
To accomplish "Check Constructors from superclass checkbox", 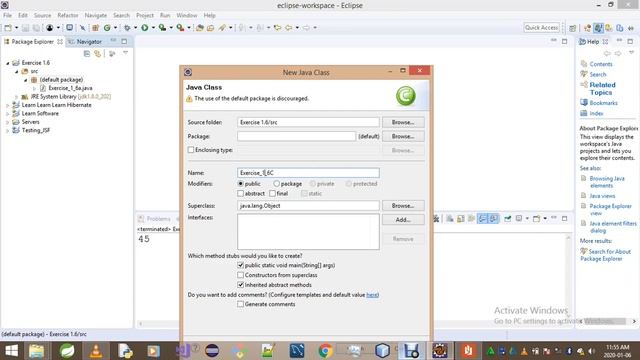I will pos(240,275).
